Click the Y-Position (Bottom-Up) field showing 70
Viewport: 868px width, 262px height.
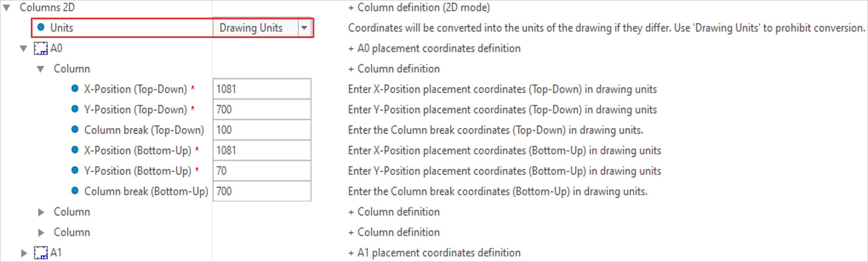[x=262, y=171]
